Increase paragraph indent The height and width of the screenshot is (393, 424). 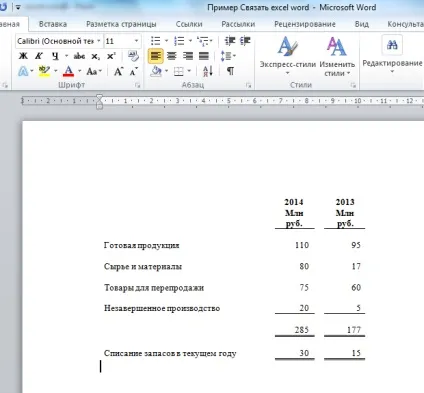pos(245,41)
